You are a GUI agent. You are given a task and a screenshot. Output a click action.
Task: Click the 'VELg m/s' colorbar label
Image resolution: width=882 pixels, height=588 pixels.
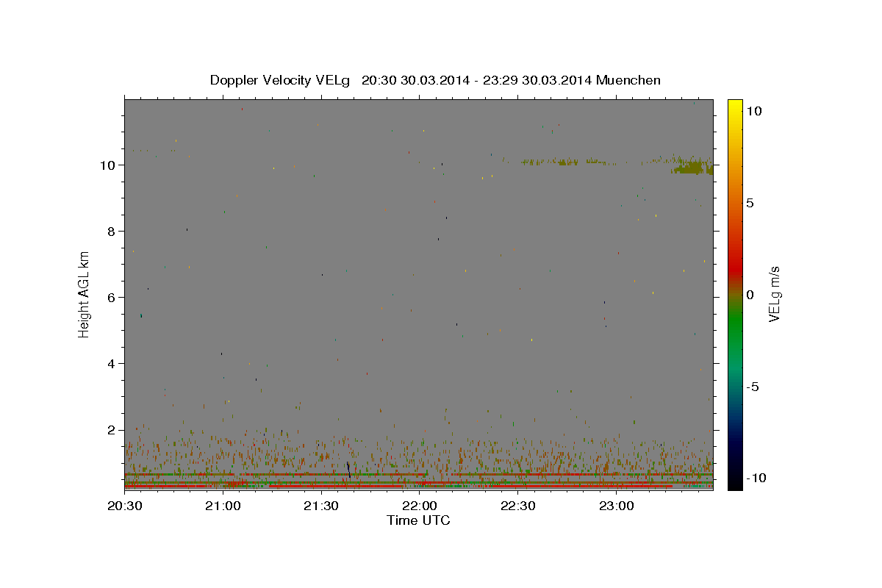pyautogui.click(x=774, y=294)
